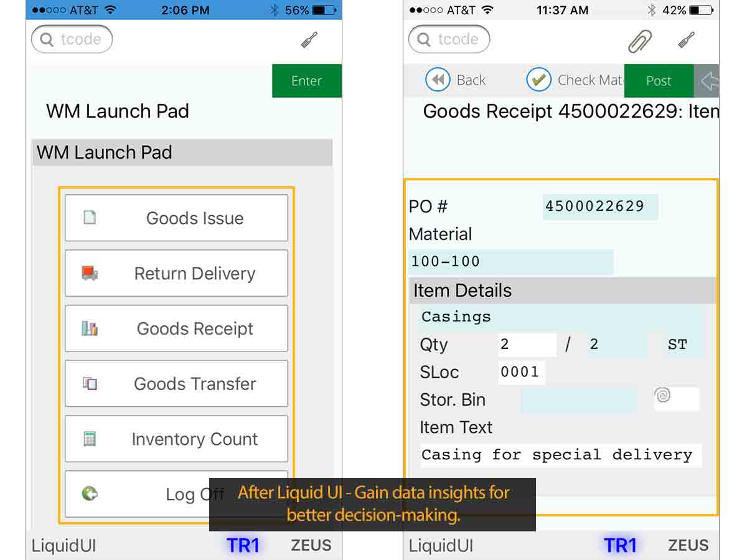Tap the wrench icon on left phone
Image resolution: width=747 pixels, height=560 pixels.
(x=309, y=40)
